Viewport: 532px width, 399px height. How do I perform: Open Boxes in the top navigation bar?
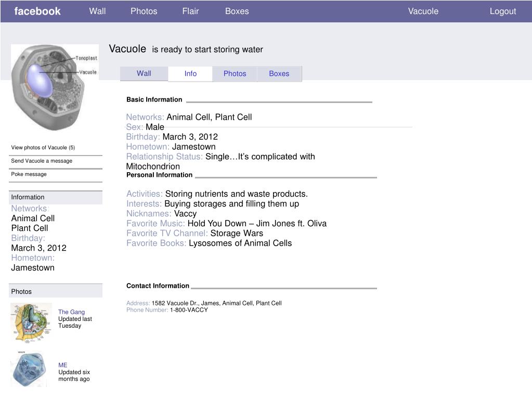(x=237, y=11)
